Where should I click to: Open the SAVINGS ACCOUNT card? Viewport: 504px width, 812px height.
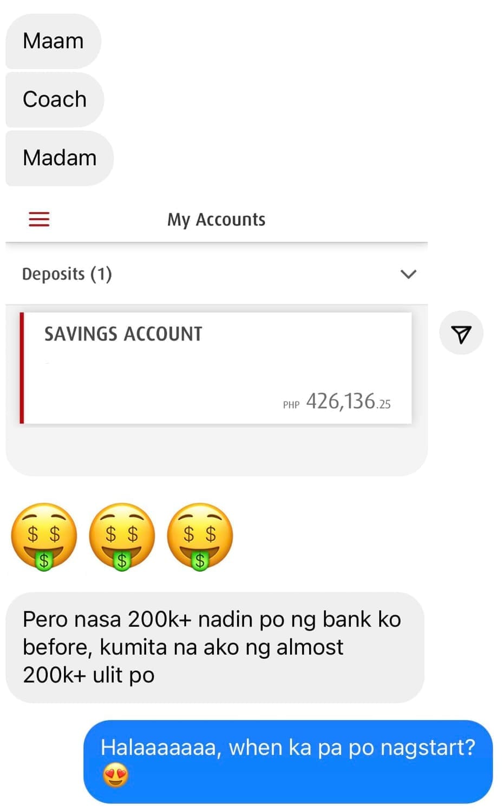point(215,368)
